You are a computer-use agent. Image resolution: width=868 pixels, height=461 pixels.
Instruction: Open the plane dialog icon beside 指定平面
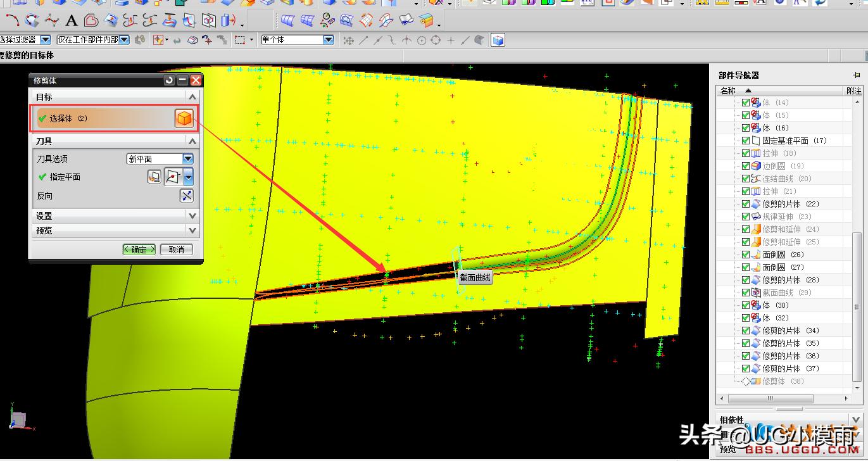[x=154, y=177]
